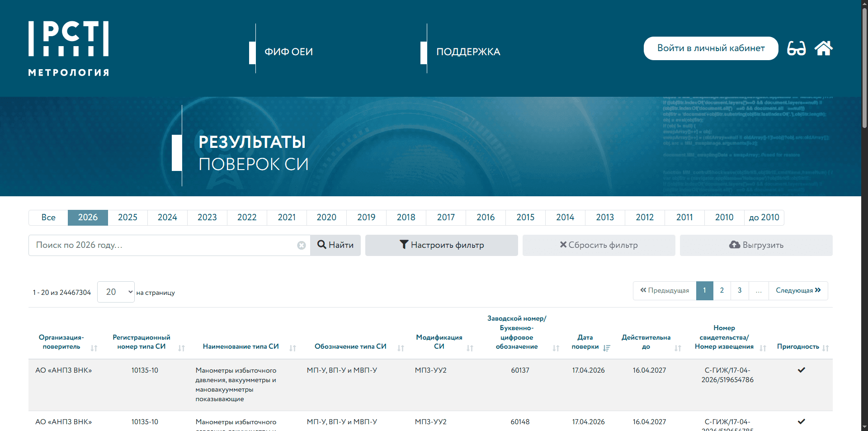Switch to the 2025 year tab
The image size is (868, 431).
coord(127,218)
